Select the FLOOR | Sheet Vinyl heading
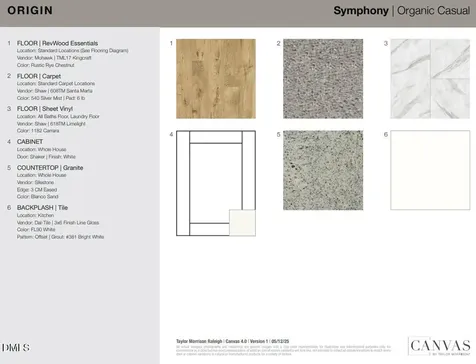 45,109
